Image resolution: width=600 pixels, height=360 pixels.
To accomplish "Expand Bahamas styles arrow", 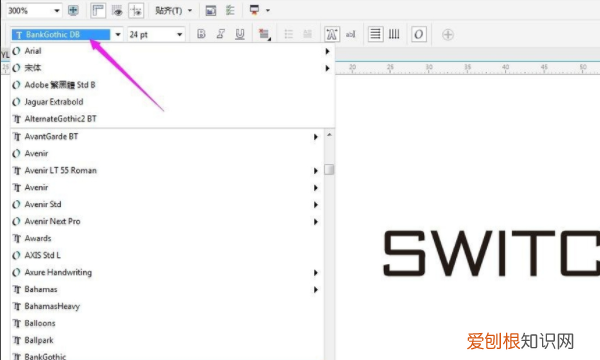I will tap(316, 290).
